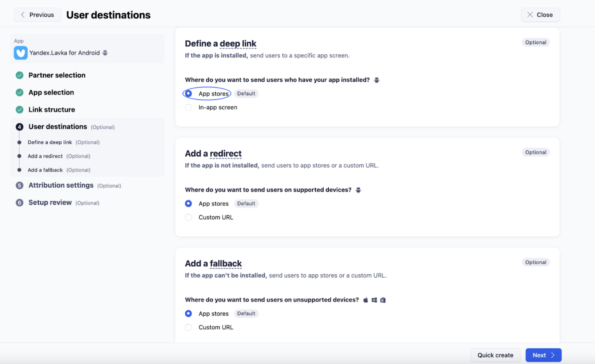Screen dimensions: 595x364
Task: Open Add a fallback sub-step in sidebar
Action: coord(45,170)
